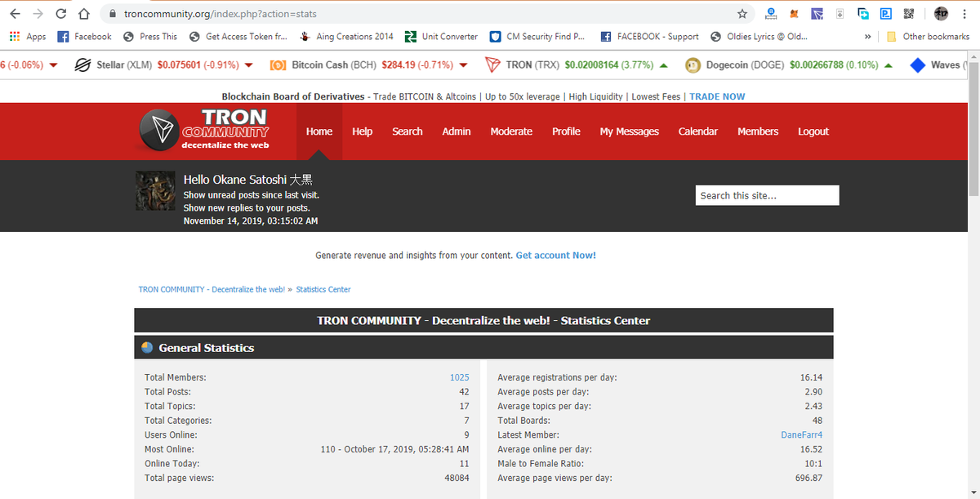Bookmark this page with the star icon
Viewport: 980px width, 499px height.
pyautogui.click(x=742, y=14)
